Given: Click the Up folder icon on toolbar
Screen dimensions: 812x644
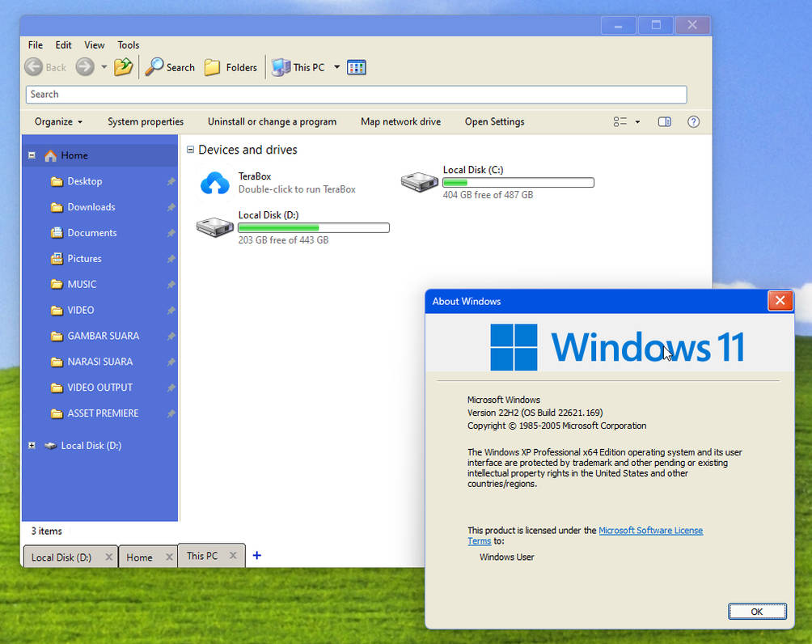Looking at the screenshot, I should pyautogui.click(x=123, y=67).
